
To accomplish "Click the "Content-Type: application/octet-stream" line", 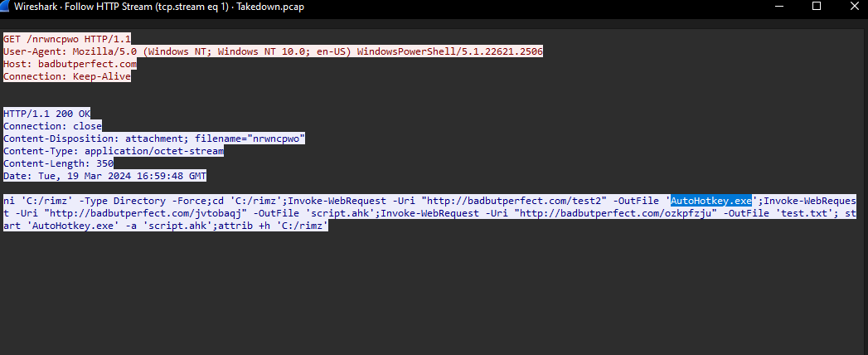I will [114, 151].
